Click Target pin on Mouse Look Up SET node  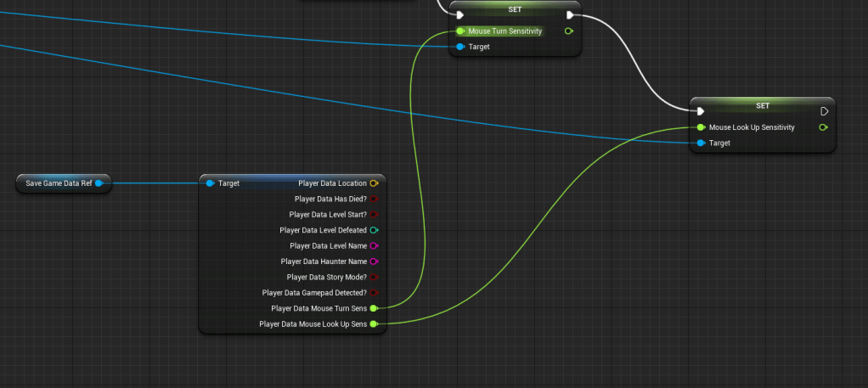coord(700,143)
